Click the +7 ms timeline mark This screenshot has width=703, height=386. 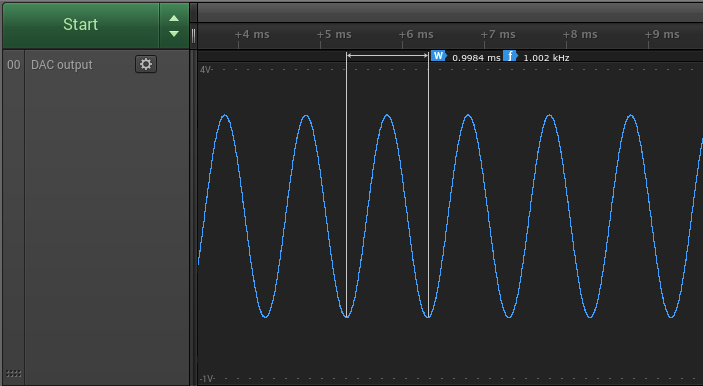point(498,35)
